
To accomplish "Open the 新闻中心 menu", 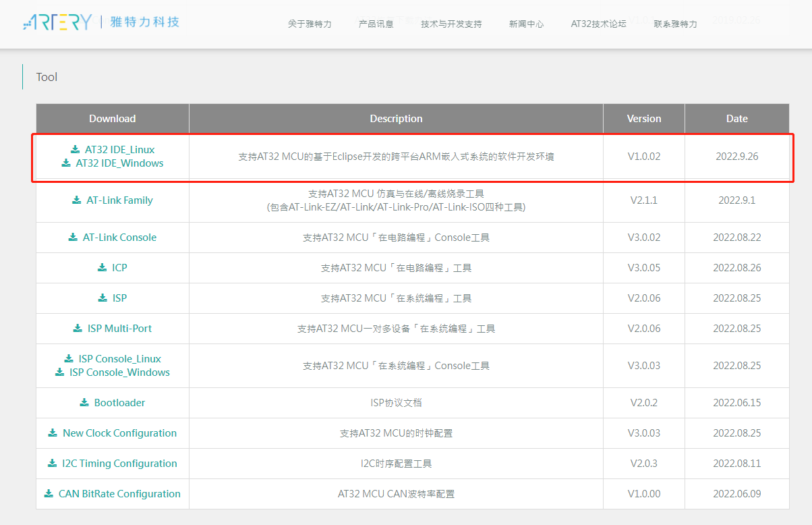I will pyautogui.click(x=527, y=24).
